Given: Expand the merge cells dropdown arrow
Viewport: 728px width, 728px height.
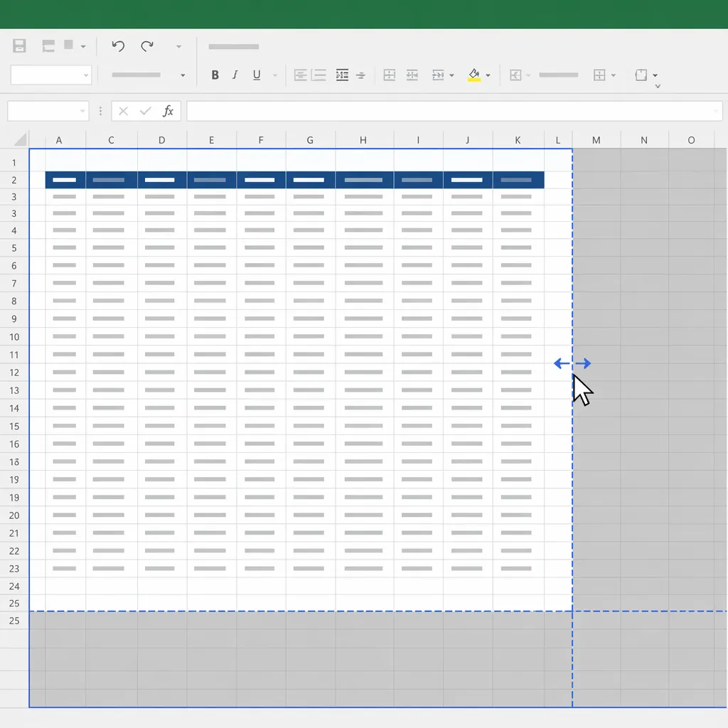Looking at the screenshot, I should 451,75.
